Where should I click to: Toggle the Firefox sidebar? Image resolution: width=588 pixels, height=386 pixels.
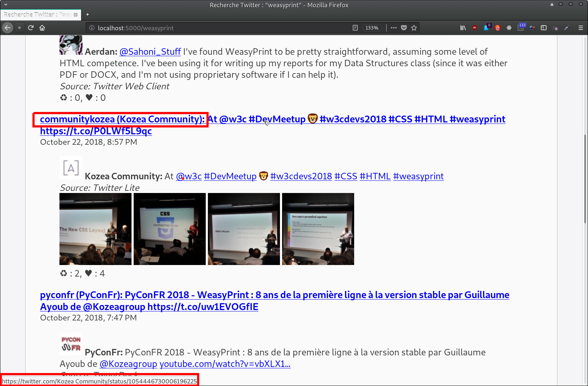(544, 28)
